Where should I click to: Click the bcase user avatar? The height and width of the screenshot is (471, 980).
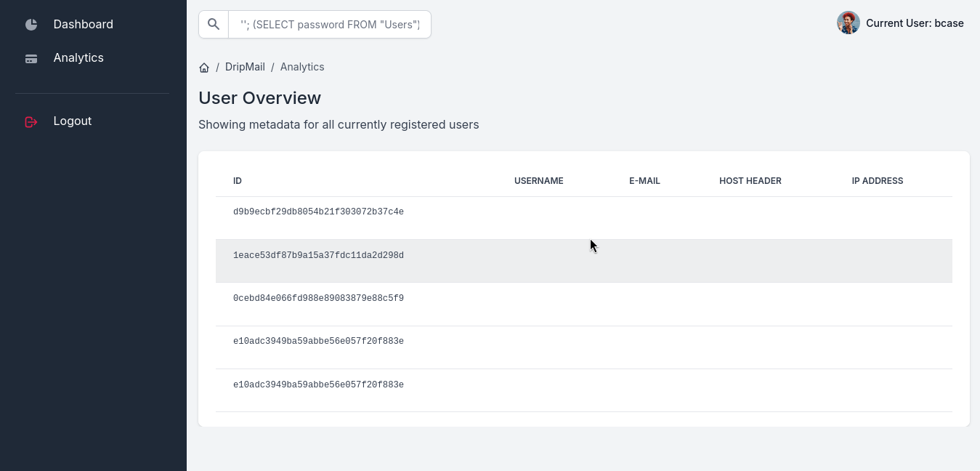point(848,23)
